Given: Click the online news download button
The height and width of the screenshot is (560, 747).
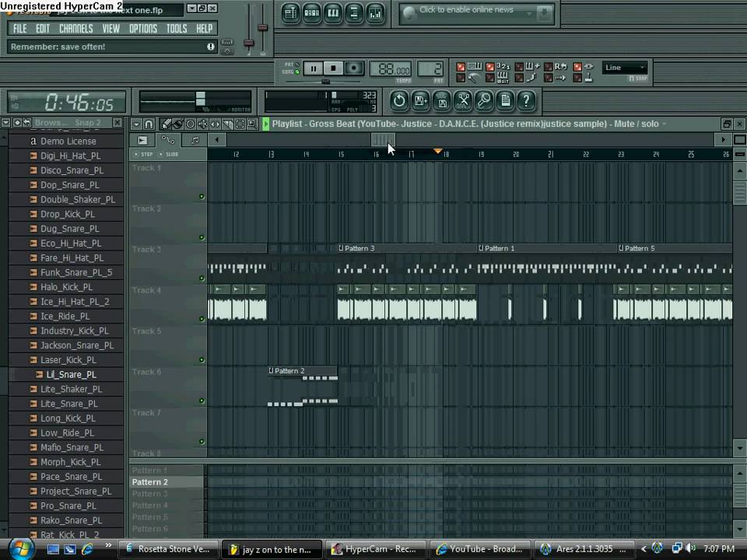Looking at the screenshot, I should [544, 13].
